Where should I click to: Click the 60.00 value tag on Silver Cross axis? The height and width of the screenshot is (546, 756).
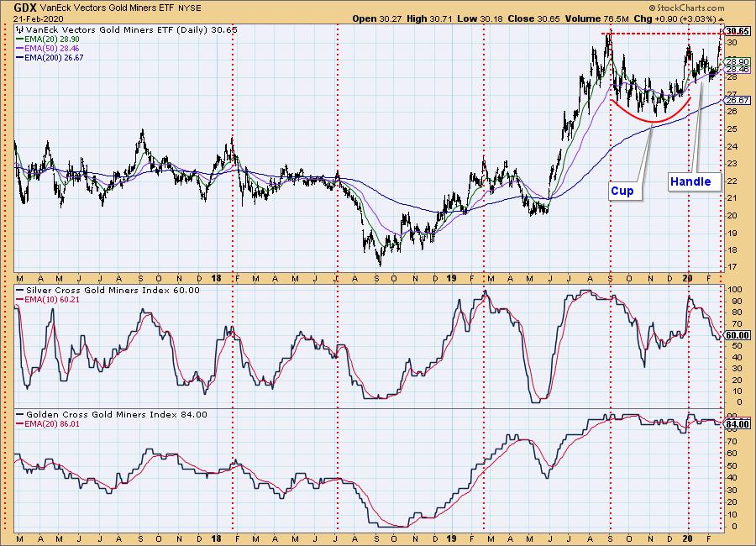click(738, 335)
